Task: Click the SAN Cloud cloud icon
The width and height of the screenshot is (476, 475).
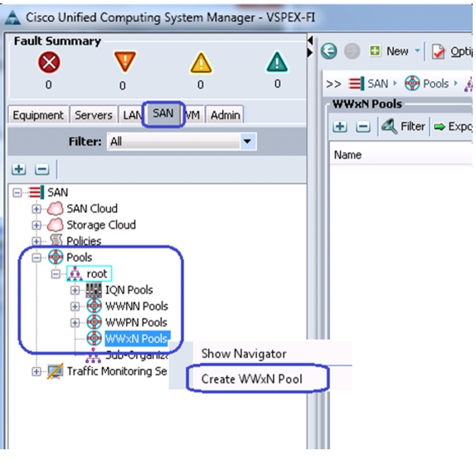Action: click(56, 209)
